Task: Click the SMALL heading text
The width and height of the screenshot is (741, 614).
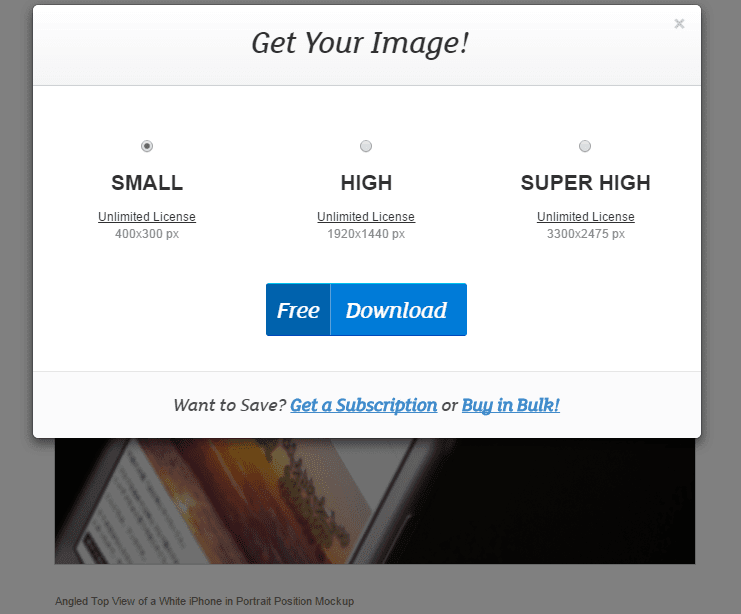Action: click(147, 183)
